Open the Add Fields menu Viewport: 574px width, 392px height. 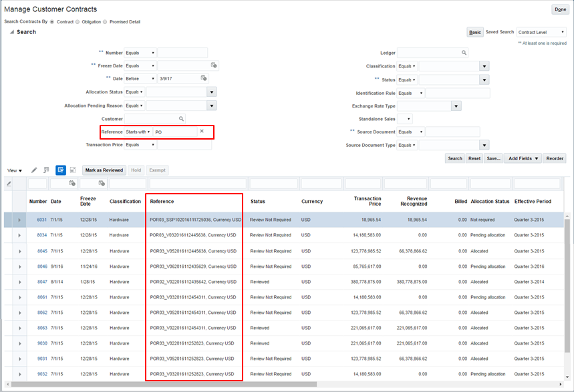coord(524,158)
